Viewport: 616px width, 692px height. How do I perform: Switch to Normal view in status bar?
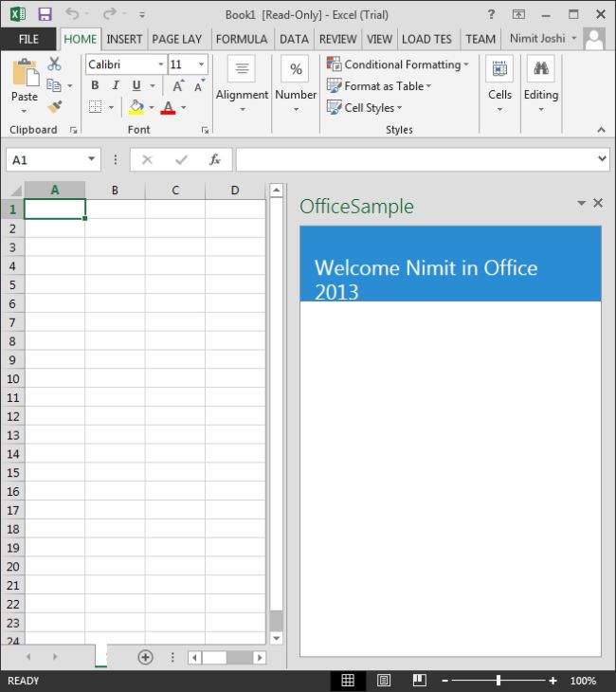click(348, 681)
